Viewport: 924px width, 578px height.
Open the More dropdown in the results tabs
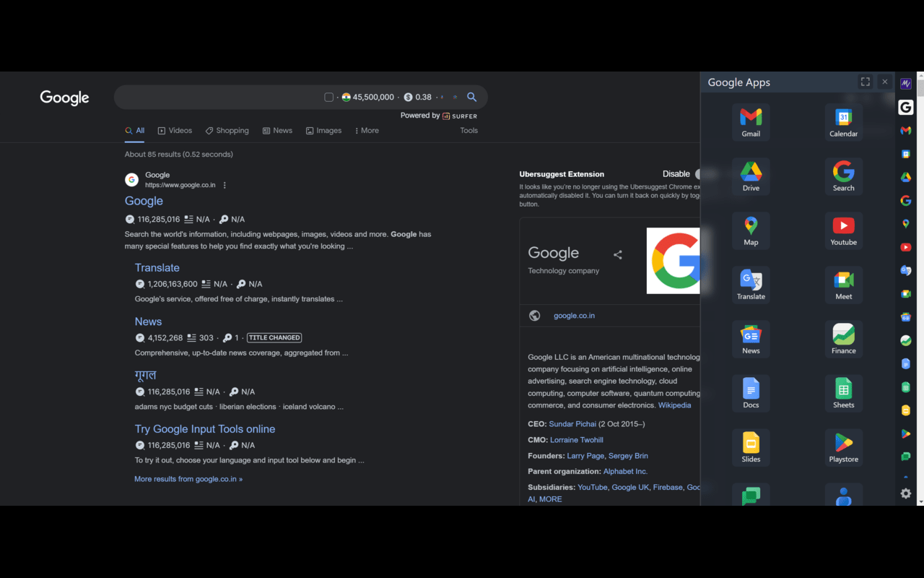click(367, 130)
